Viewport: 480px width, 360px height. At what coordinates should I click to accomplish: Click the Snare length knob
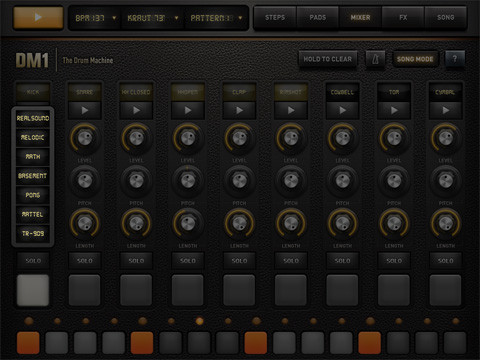point(85,223)
